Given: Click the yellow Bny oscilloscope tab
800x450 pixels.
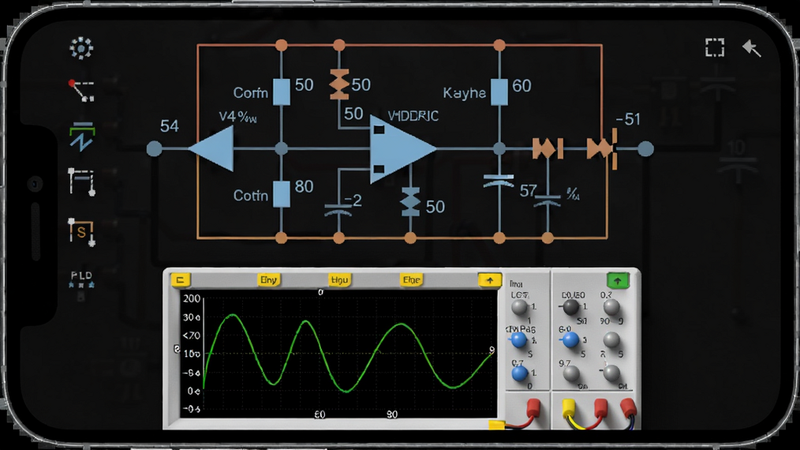Looking at the screenshot, I should [268, 280].
